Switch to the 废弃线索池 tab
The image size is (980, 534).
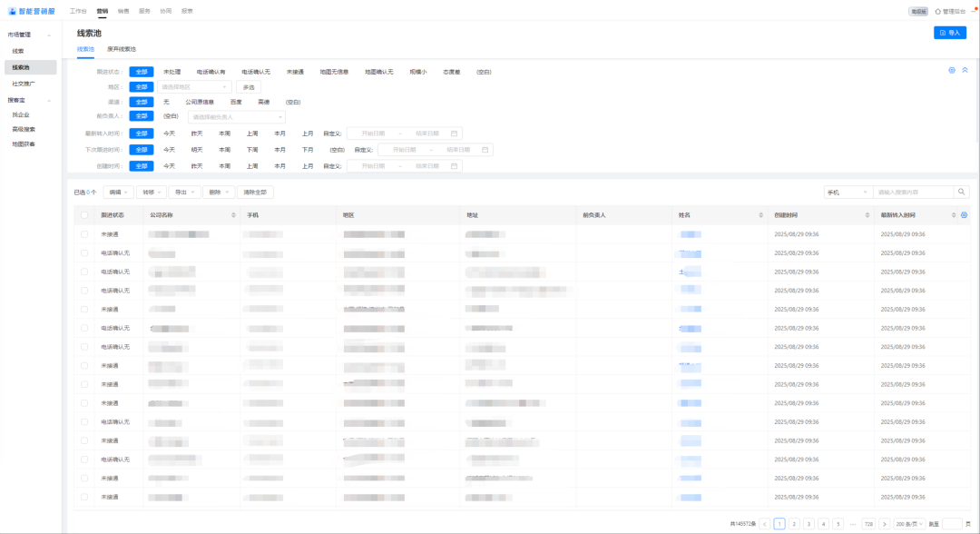[x=122, y=49]
